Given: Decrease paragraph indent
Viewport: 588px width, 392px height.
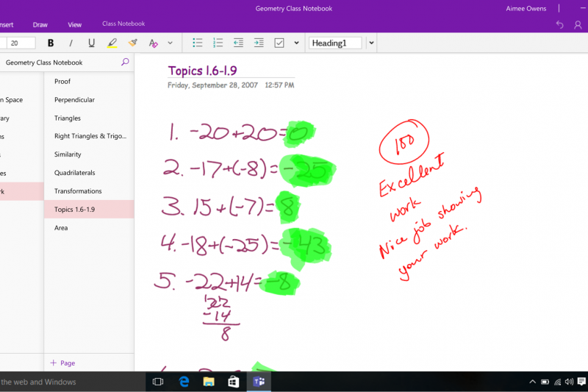Looking at the screenshot, I should point(238,43).
